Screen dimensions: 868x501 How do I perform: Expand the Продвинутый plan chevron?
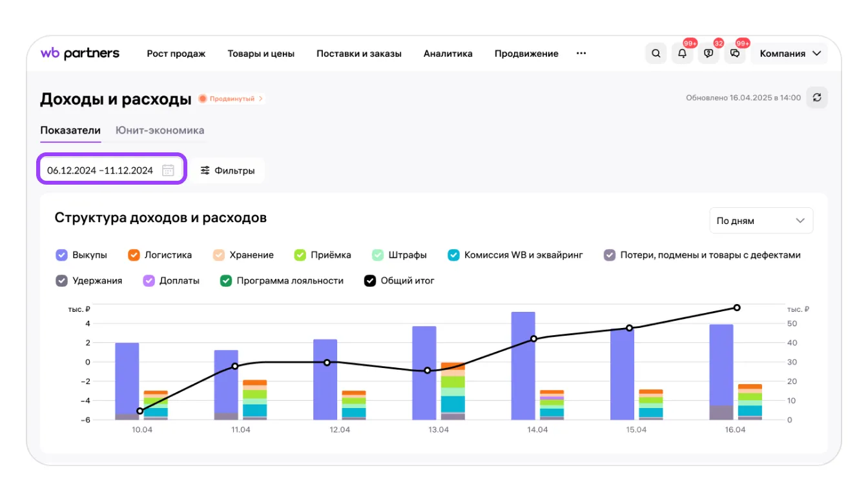point(261,99)
